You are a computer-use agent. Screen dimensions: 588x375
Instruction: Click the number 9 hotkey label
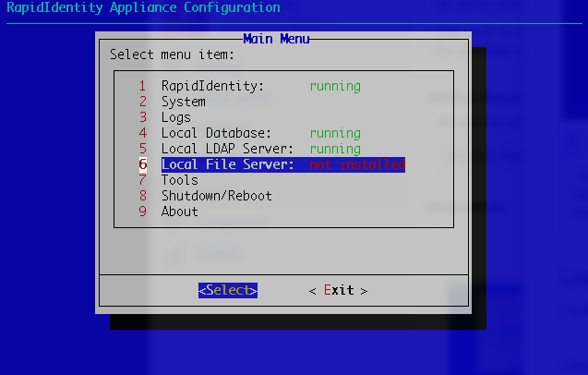(142, 212)
